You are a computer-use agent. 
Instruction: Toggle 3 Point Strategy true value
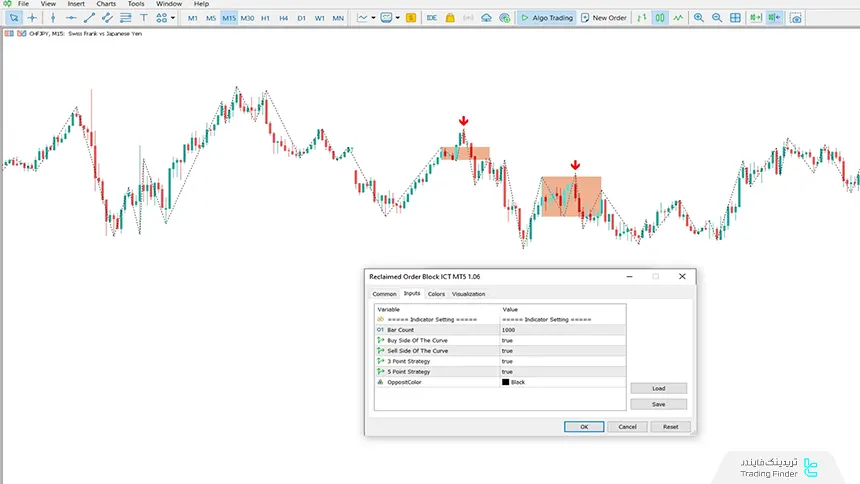tap(562, 361)
